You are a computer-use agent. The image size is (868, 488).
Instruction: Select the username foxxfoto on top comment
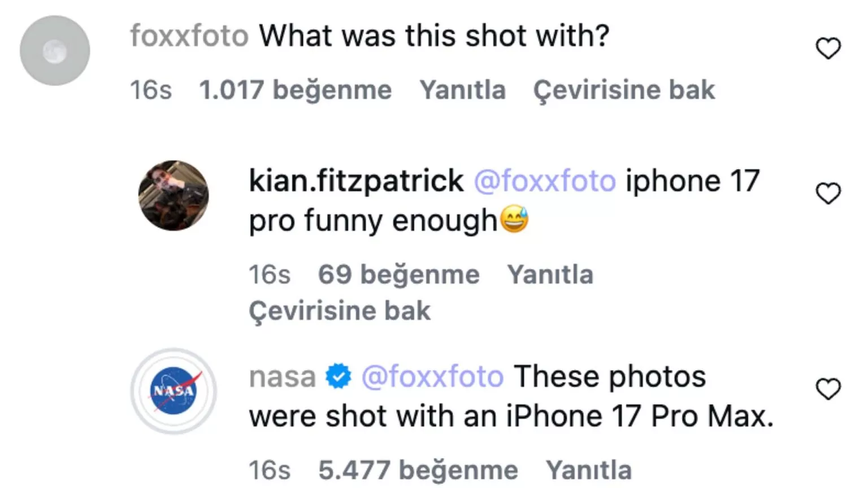pos(189,35)
